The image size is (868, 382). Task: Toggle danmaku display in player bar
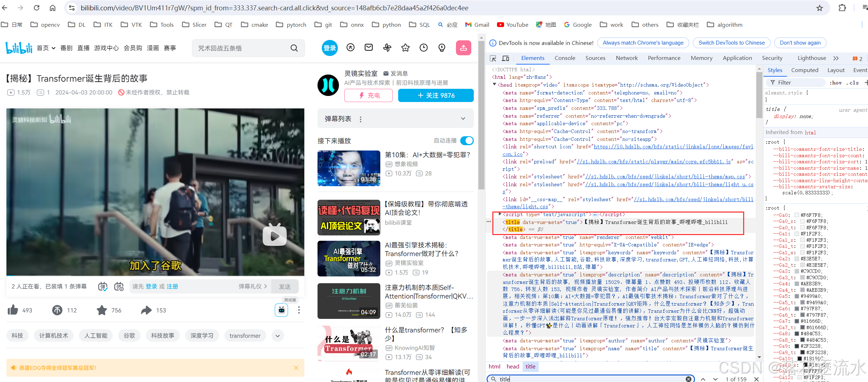point(103,286)
